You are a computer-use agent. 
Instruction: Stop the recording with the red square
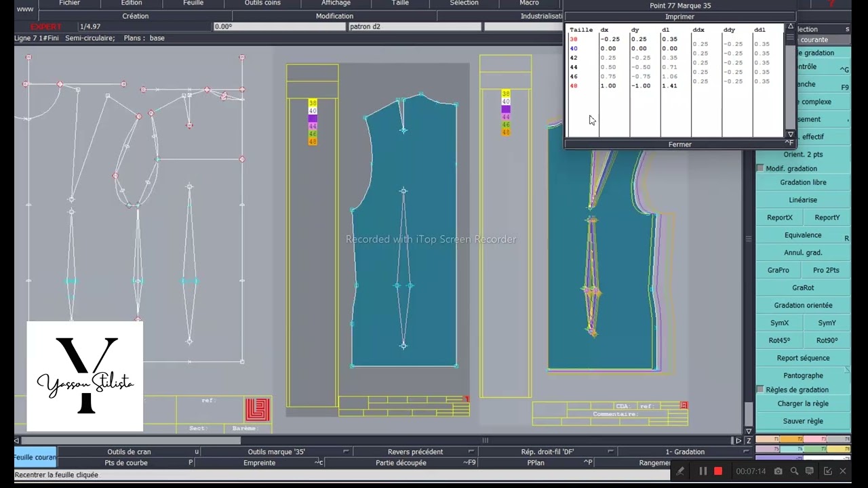coord(718,471)
